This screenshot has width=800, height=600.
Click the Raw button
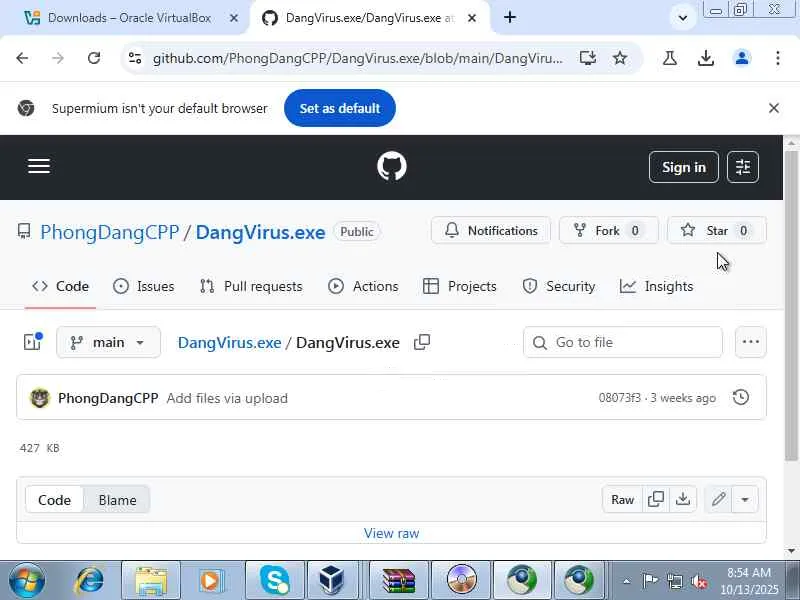click(x=622, y=499)
